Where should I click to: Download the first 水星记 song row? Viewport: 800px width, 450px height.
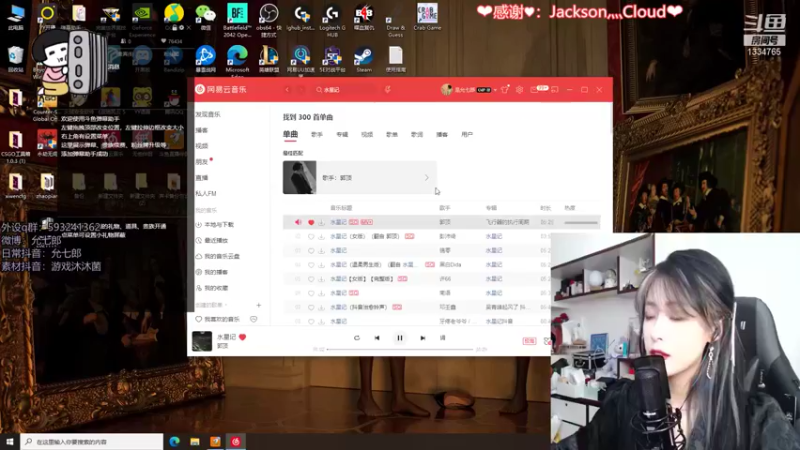pos(321,222)
